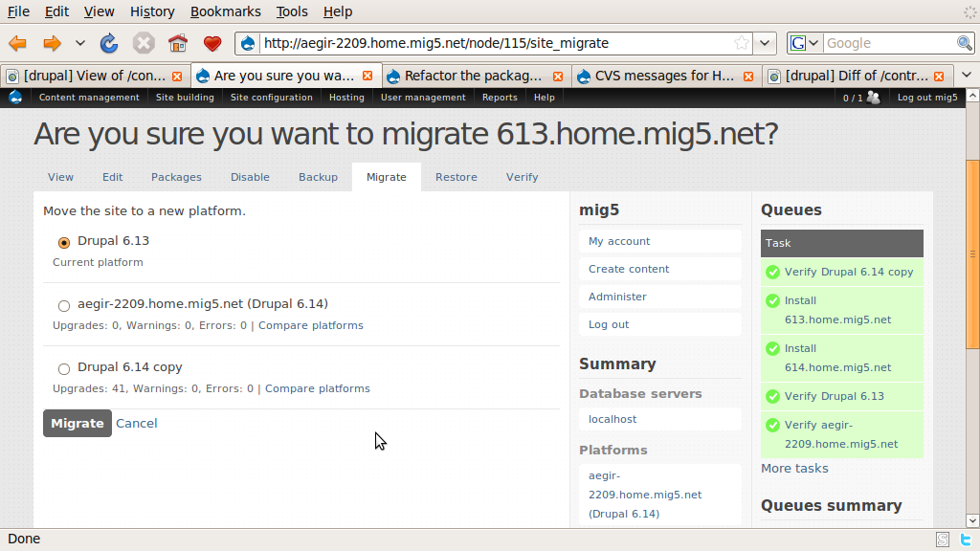Screen dimensions: 980x551
Task: Click the Stop loading icon
Action: pos(144,43)
